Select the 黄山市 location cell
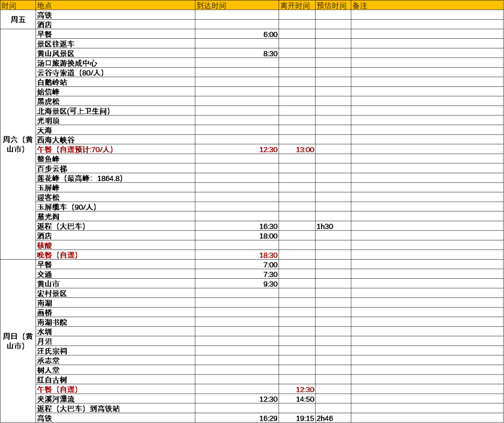This screenshot has width=504, height=423. click(x=115, y=284)
